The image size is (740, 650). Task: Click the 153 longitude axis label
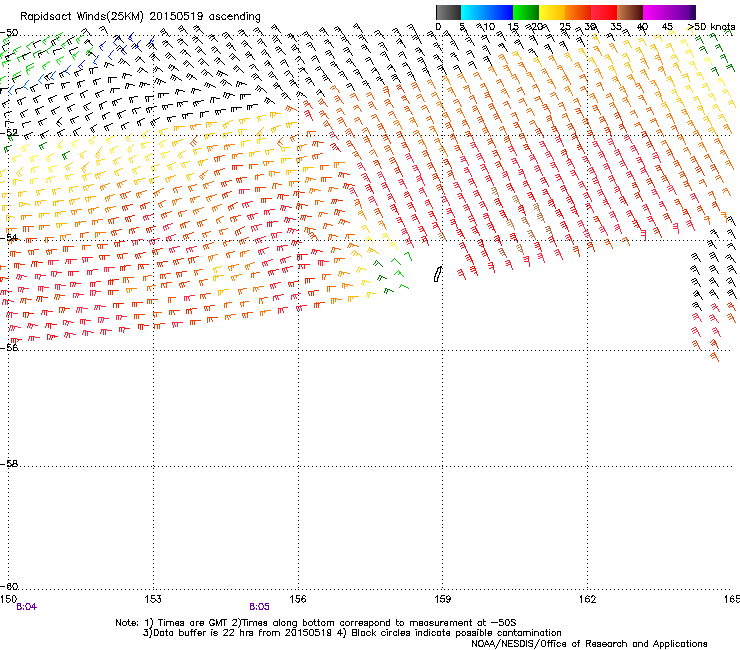point(153,599)
